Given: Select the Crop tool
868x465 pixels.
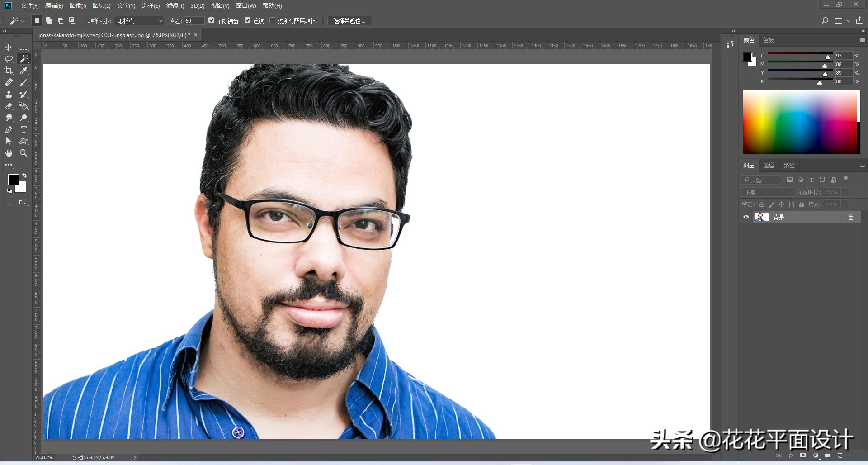Looking at the screenshot, I should (x=9, y=71).
